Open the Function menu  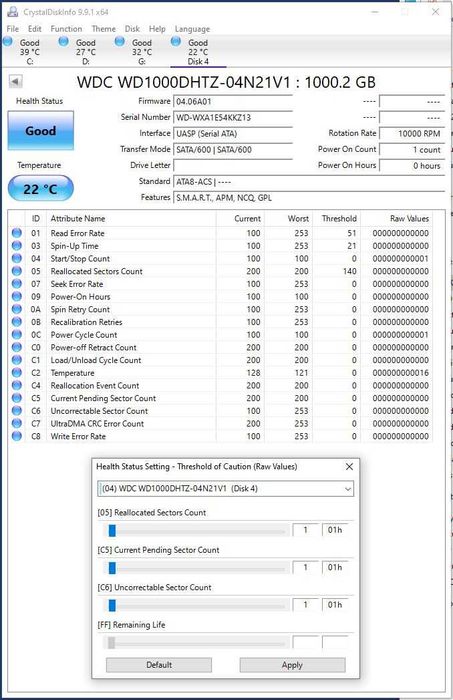pos(66,29)
